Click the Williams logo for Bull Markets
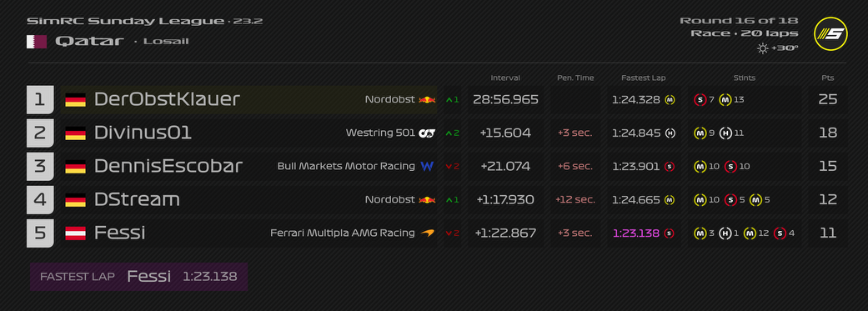Image resolution: width=868 pixels, height=311 pixels. (427, 166)
